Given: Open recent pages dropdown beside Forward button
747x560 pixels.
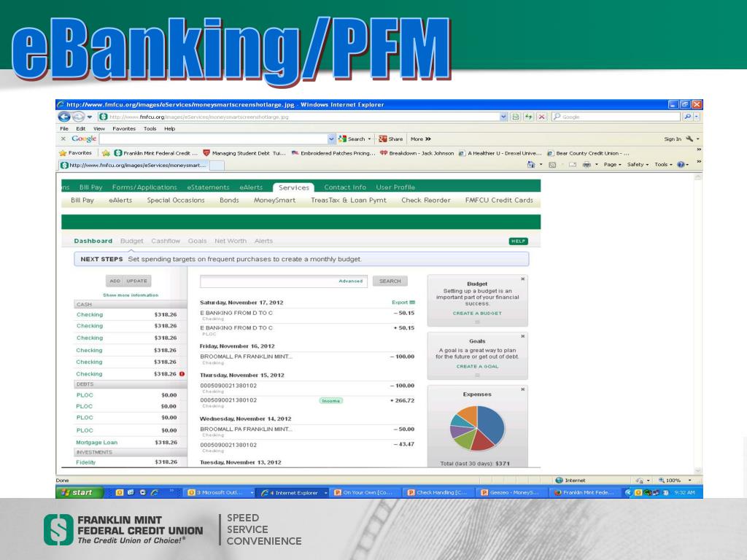Looking at the screenshot, I should [x=90, y=117].
